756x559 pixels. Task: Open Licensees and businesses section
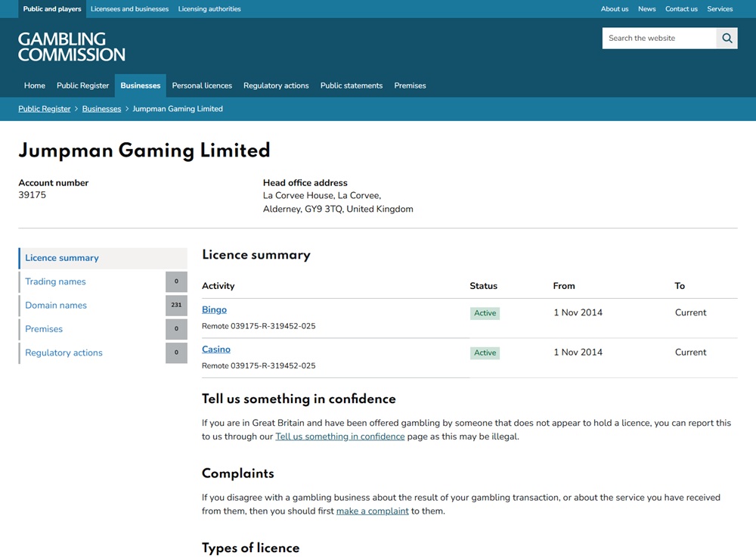pos(130,8)
